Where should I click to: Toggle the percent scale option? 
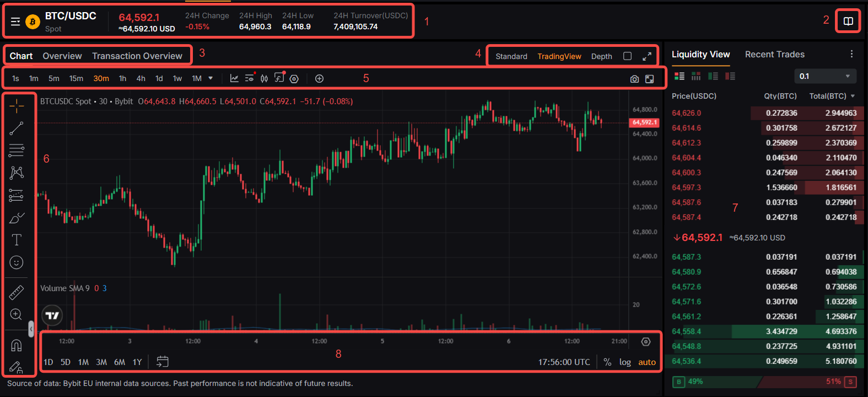[607, 362]
